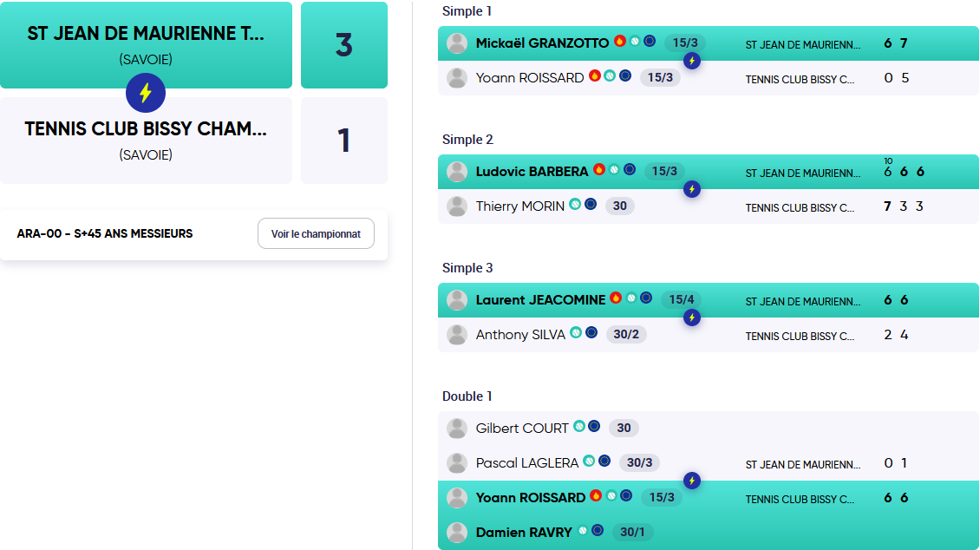Click the 30/2 ranking badge of Anthony SILVA

tap(626, 334)
